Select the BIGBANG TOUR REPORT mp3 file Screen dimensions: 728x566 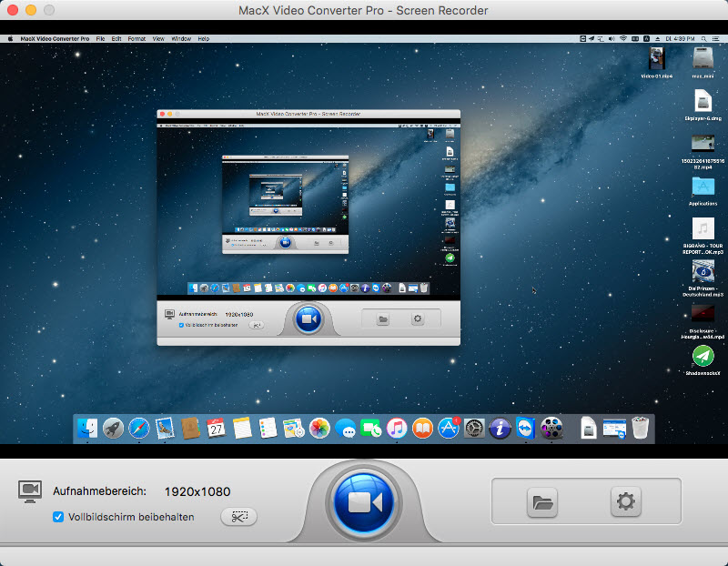[x=703, y=236]
